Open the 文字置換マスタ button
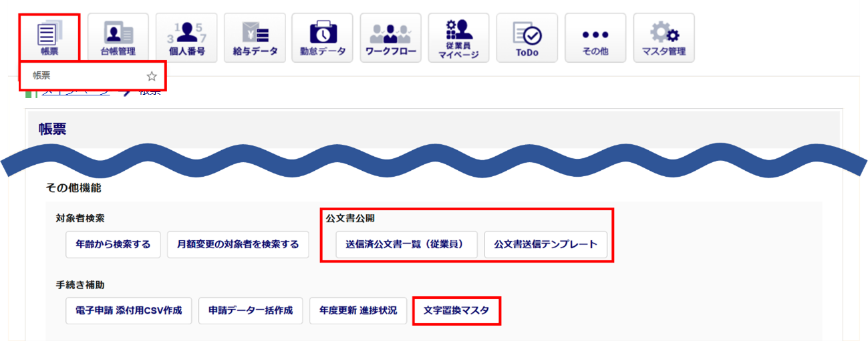868x341 pixels. coord(456,311)
